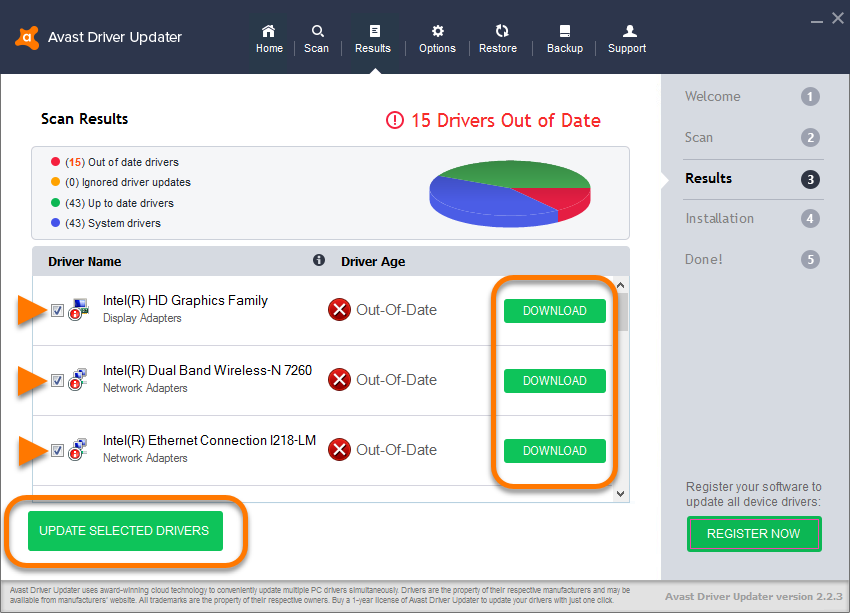Uncheck the Intel(R) HD Graphics Family driver

tap(57, 310)
